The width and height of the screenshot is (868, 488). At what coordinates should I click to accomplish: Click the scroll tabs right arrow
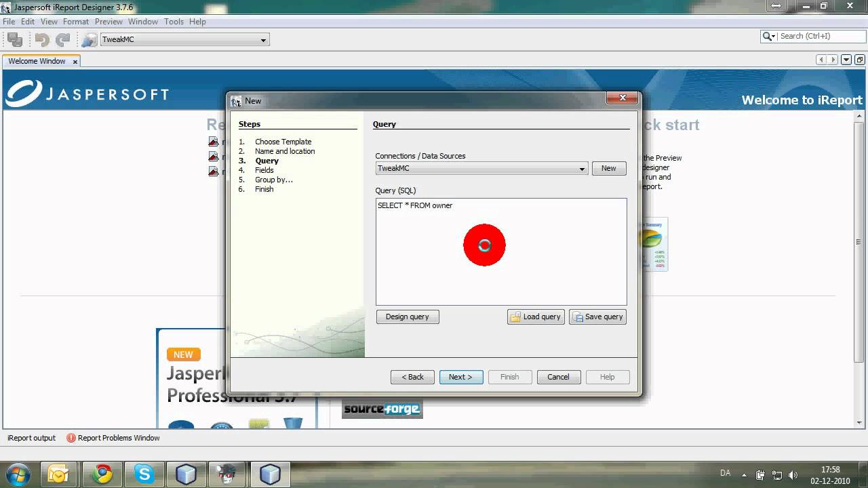point(833,60)
